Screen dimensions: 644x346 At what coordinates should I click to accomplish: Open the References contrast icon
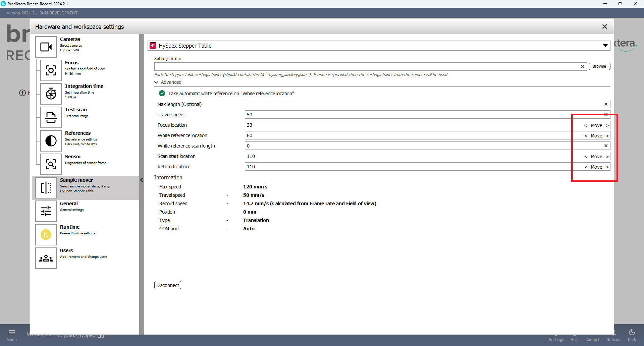(51, 141)
